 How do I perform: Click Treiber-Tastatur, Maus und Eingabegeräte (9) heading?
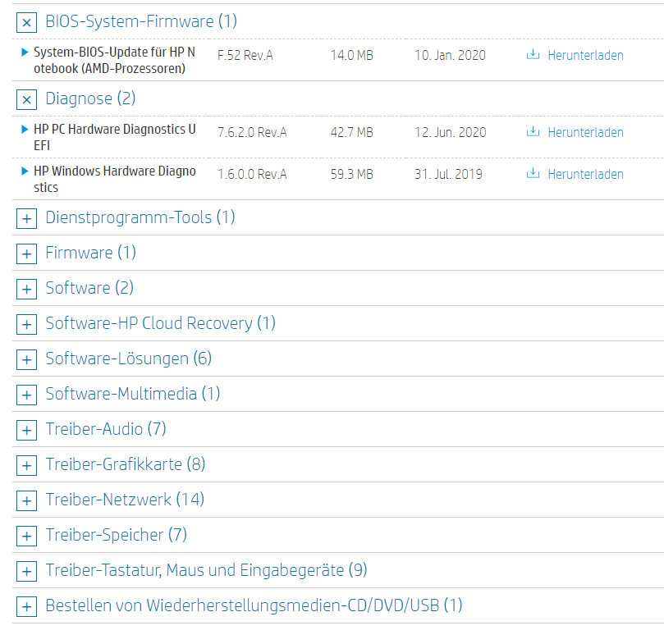click(206, 570)
